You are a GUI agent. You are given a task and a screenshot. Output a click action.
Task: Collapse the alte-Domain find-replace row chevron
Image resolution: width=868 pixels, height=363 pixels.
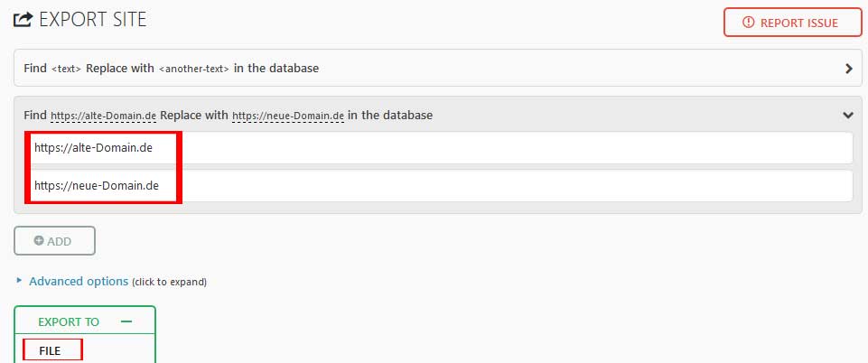(x=848, y=115)
